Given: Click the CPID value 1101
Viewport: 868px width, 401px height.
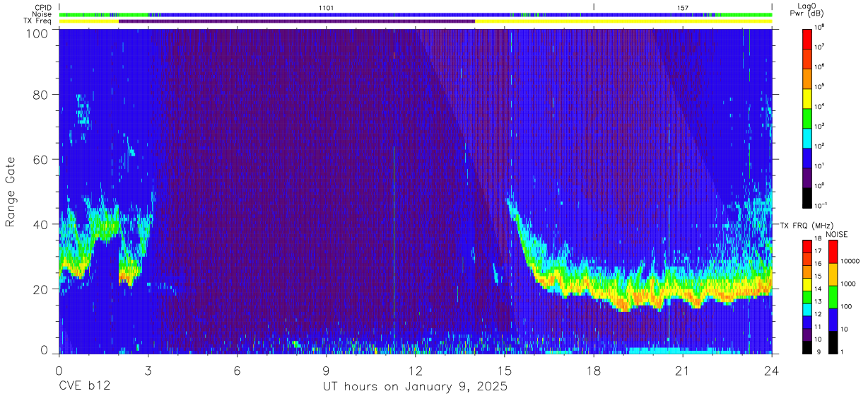Looking at the screenshot, I should tap(327, 7).
